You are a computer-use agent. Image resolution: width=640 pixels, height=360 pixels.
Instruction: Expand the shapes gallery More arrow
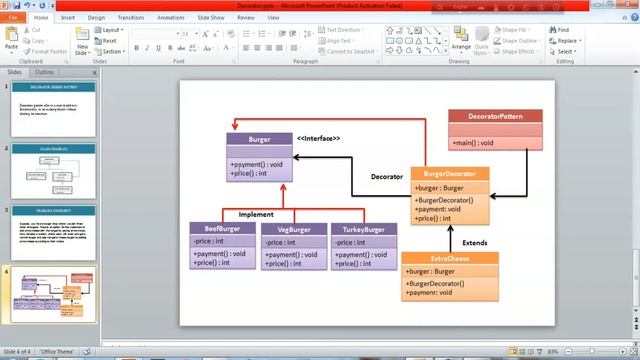click(x=446, y=51)
